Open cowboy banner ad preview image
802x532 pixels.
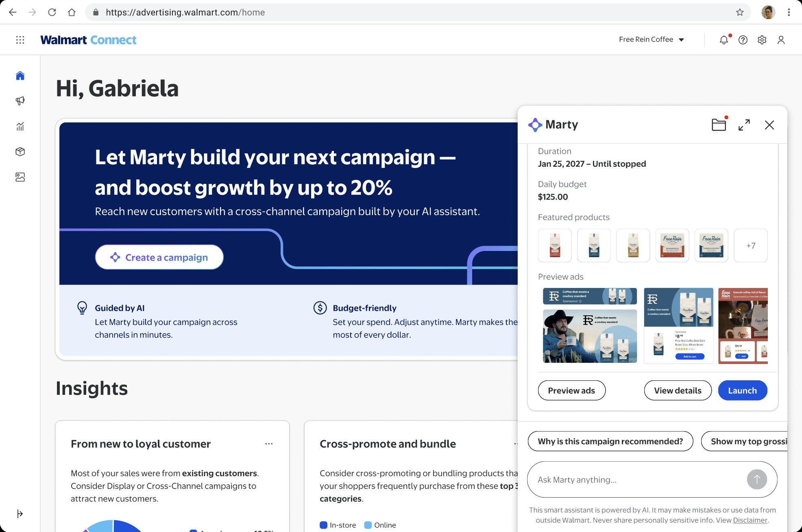tap(590, 336)
